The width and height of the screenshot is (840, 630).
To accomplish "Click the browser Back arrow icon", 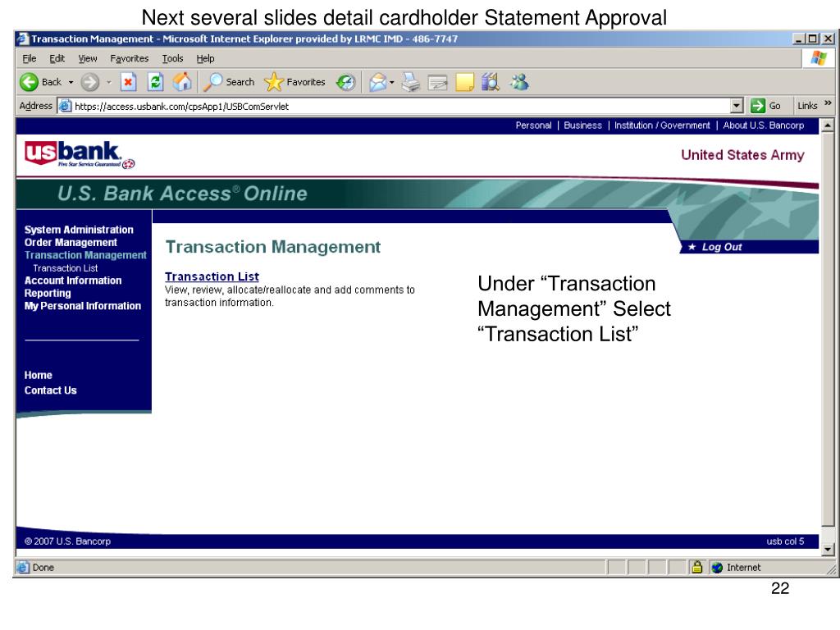I will point(29,83).
